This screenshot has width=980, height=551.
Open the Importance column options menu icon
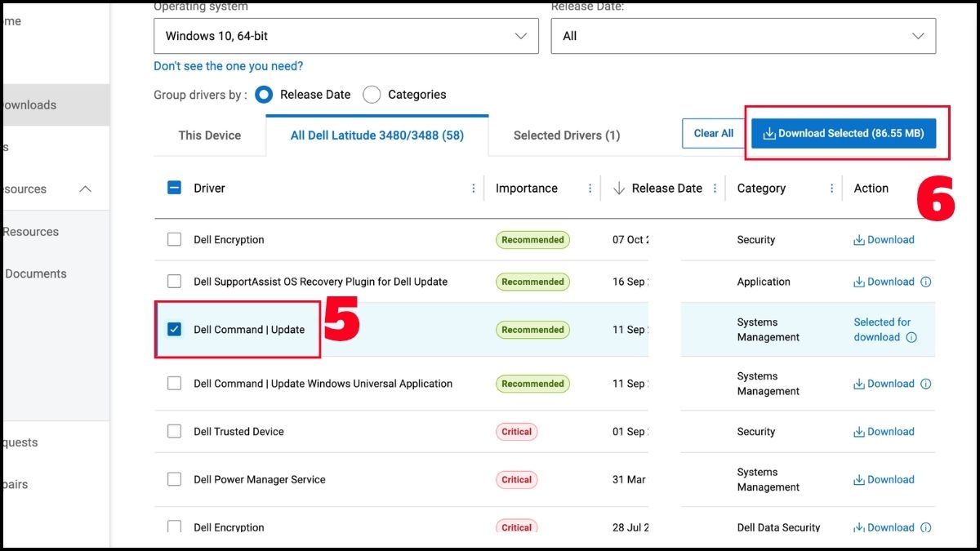590,188
